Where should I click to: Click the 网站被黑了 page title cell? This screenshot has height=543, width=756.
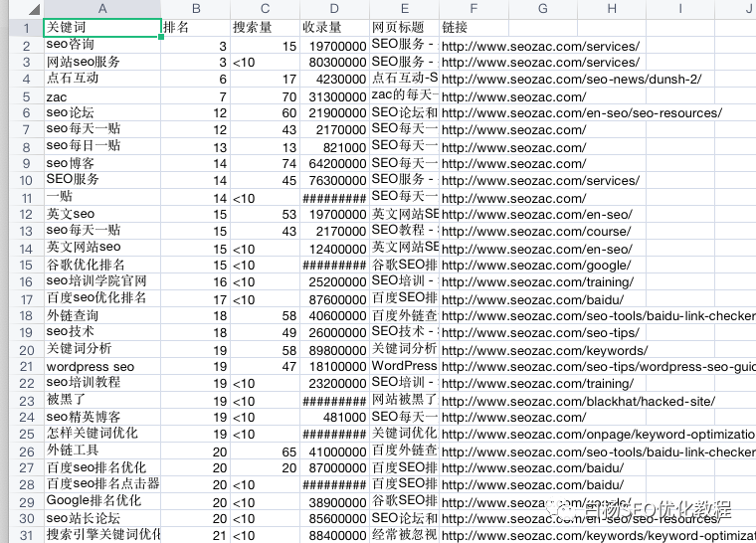pyautogui.click(x=404, y=400)
